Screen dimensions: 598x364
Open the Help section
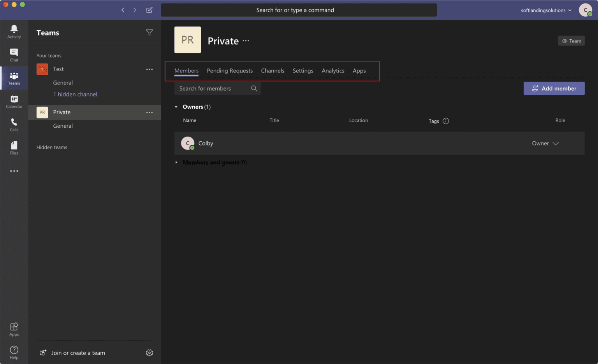14,352
